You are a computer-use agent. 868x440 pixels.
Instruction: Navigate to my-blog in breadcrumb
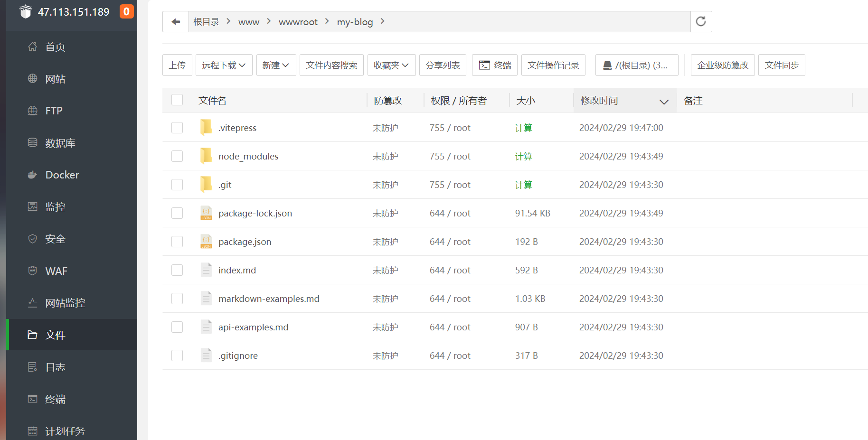click(355, 22)
